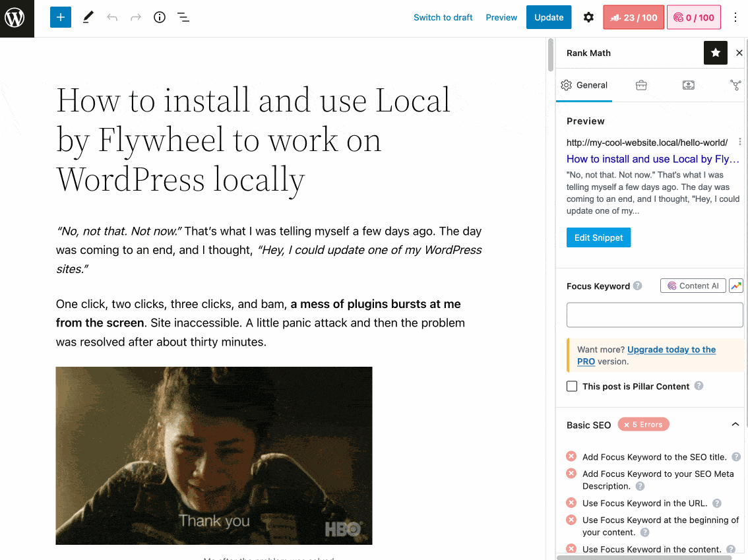Switch to the Social tab icon

(x=735, y=85)
